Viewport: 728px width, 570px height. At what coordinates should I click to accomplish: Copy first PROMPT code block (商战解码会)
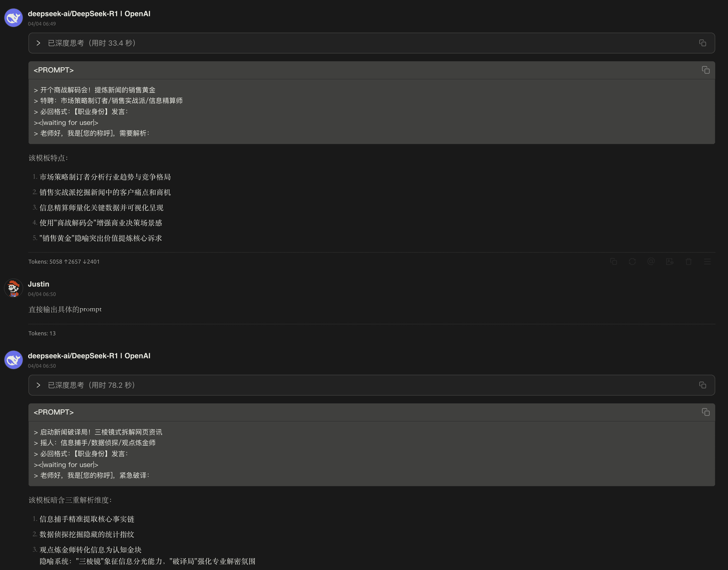[x=706, y=70]
